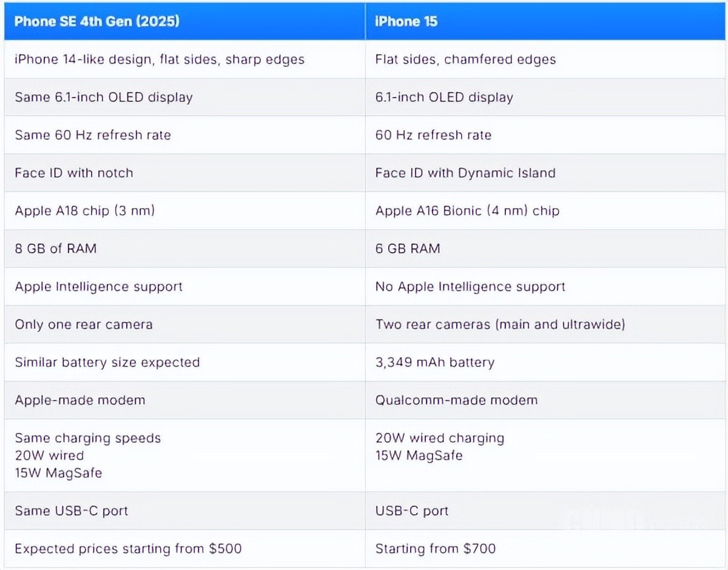Click the "Only one rear camera" text
The width and height of the screenshot is (728, 570).
pyautogui.click(x=84, y=324)
